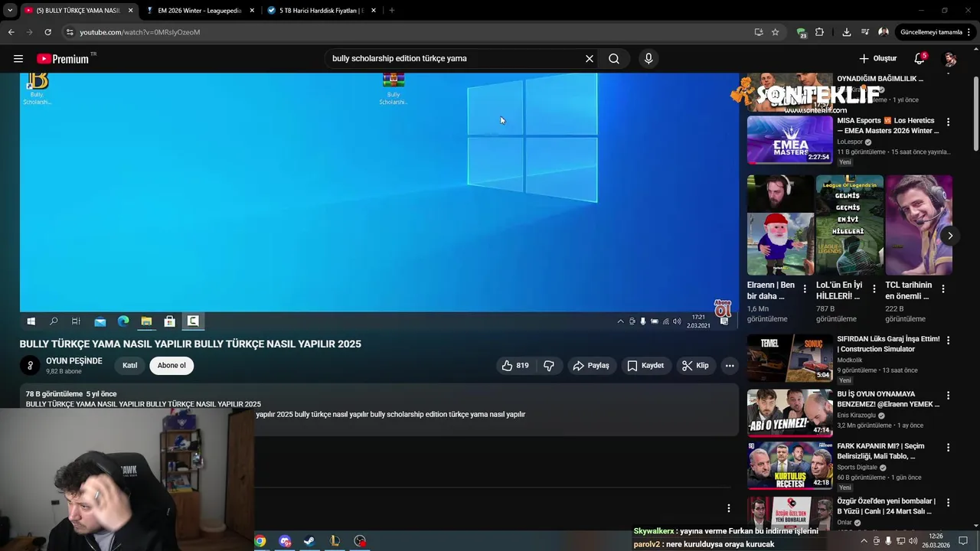Dislike the video with thumbs down
The image size is (980, 551).
click(549, 366)
